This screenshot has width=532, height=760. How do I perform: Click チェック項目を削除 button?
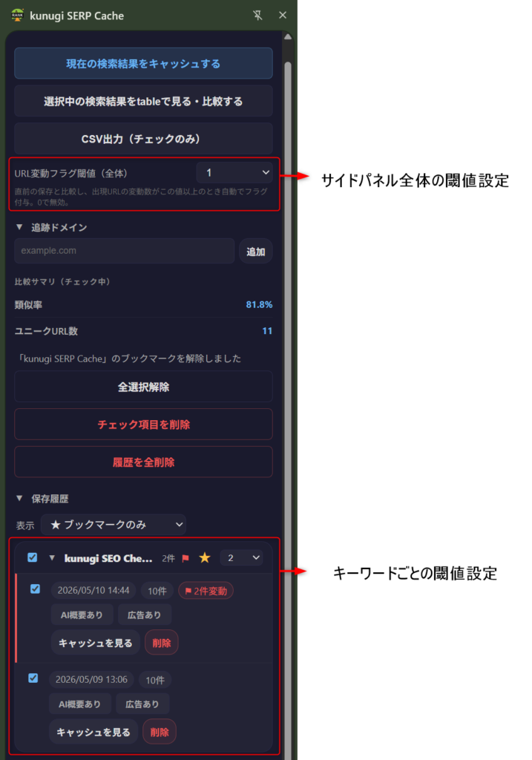click(x=143, y=424)
